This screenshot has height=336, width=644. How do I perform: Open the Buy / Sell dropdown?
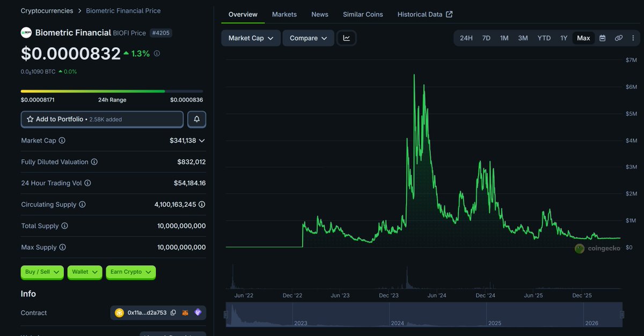tap(42, 272)
